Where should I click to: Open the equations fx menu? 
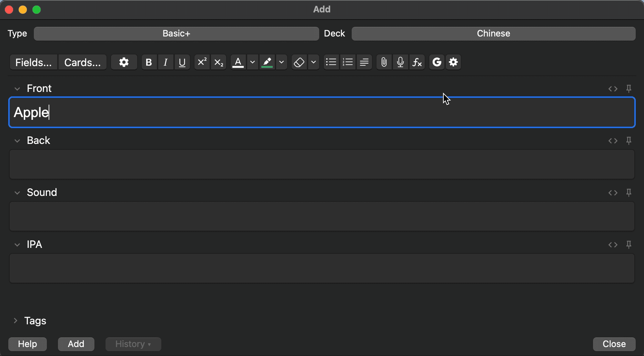coord(417,62)
